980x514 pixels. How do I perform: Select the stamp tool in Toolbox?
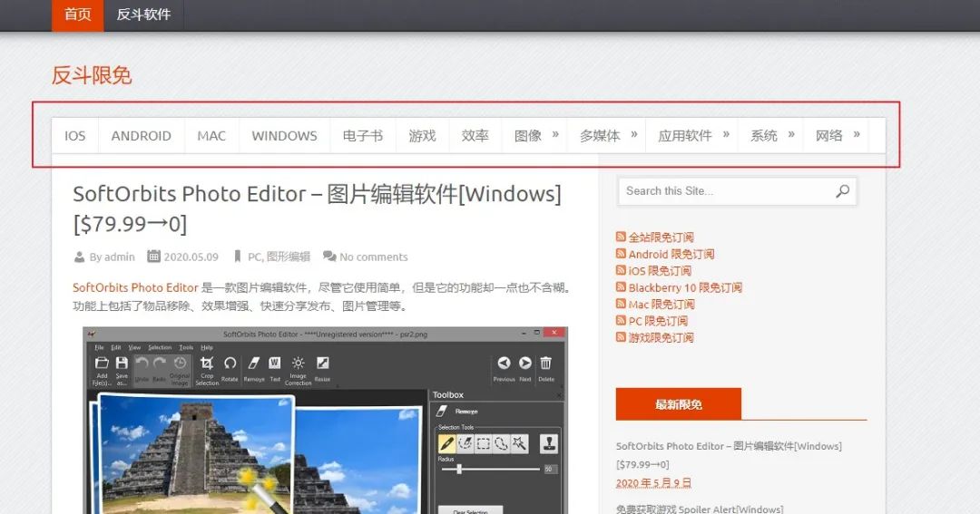pos(549,443)
